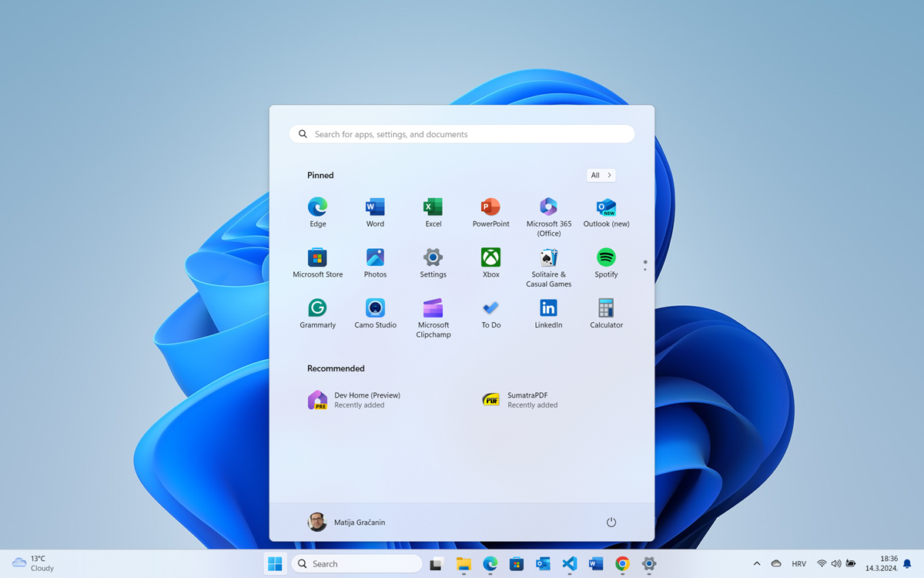This screenshot has height=578, width=924.
Task: Click the taskbar Search box
Action: pos(357,564)
